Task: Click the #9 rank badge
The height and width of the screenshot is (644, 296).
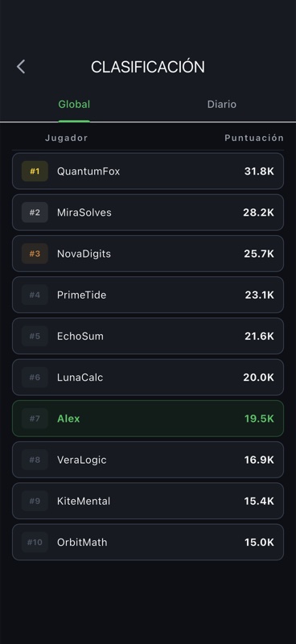Action: tap(35, 501)
